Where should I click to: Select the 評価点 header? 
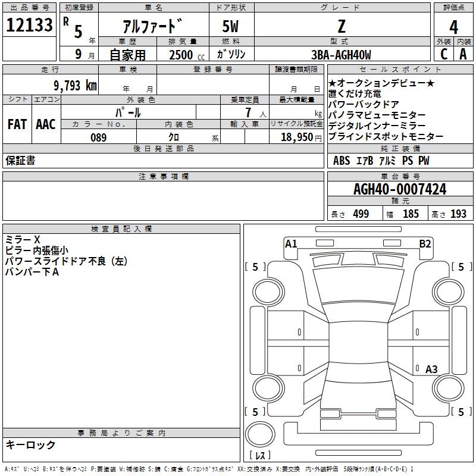pyautogui.click(x=454, y=8)
